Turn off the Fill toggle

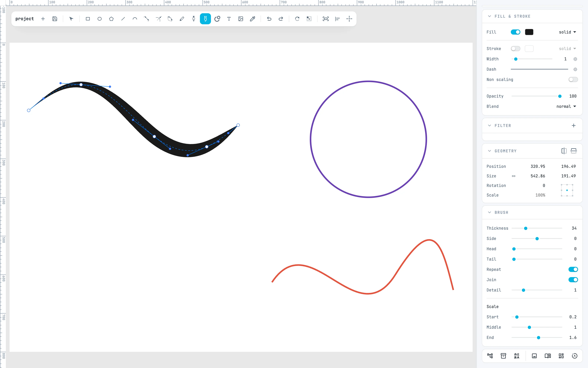pyautogui.click(x=515, y=32)
